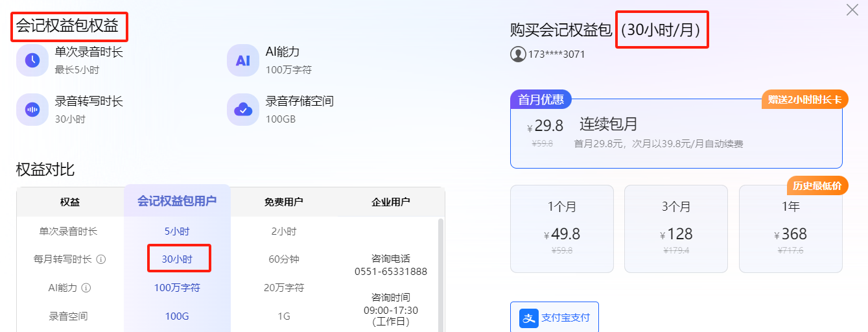Click the clock icon for single recording duration
Image resolution: width=868 pixels, height=332 pixels.
click(32, 60)
